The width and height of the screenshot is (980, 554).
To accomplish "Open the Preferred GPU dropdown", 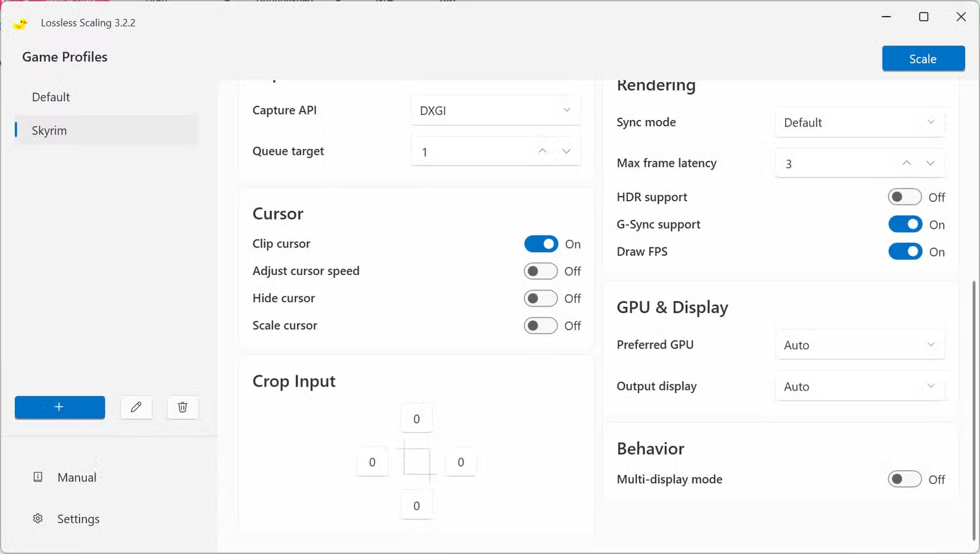I will click(x=860, y=345).
